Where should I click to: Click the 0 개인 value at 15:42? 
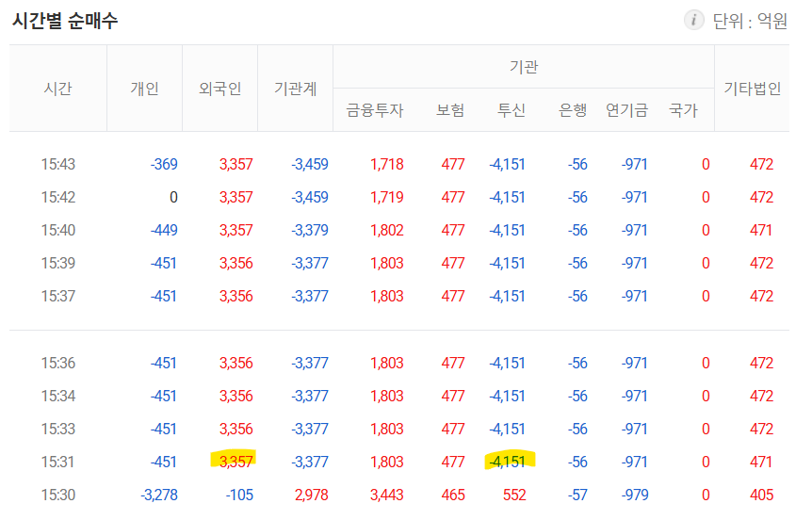[x=173, y=197]
